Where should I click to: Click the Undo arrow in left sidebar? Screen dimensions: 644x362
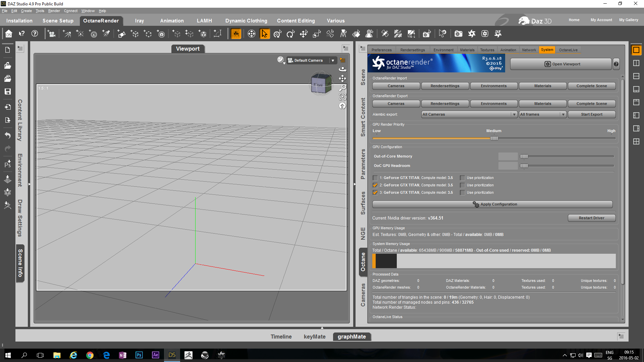pos(7,135)
